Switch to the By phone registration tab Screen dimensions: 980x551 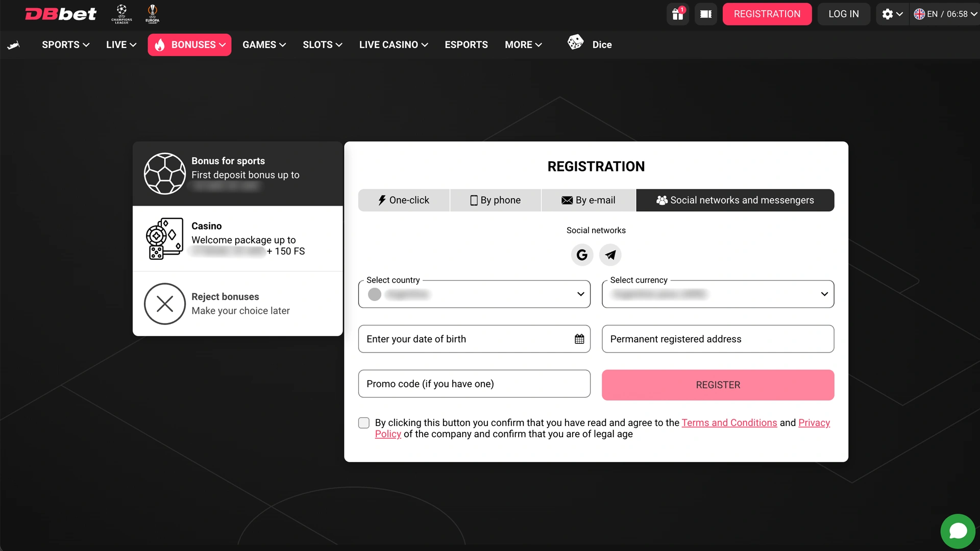495,200
